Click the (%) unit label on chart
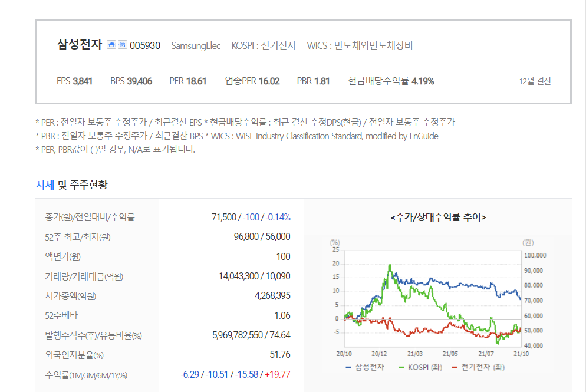The height and width of the screenshot is (392, 586). tap(335, 242)
